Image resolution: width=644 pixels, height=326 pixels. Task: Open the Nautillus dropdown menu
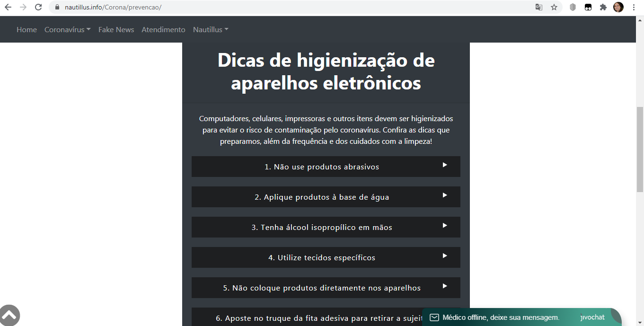click(210, 29)
